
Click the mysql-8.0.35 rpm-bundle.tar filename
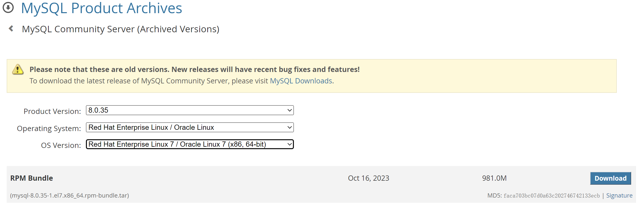click(x=70, y=196)
